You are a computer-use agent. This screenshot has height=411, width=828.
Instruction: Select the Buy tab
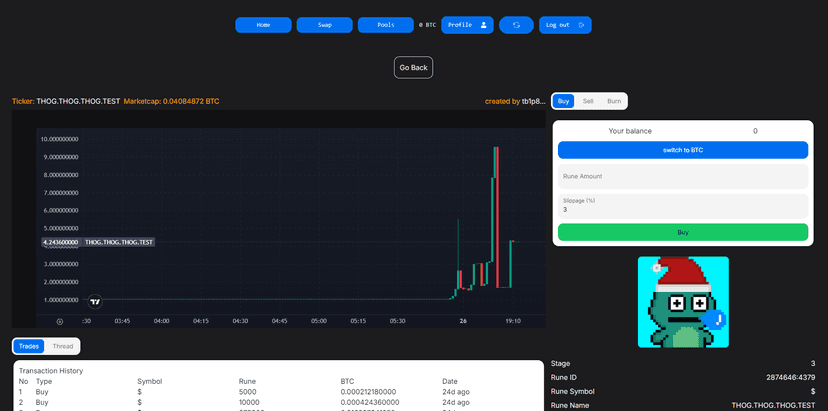point(563,101)
